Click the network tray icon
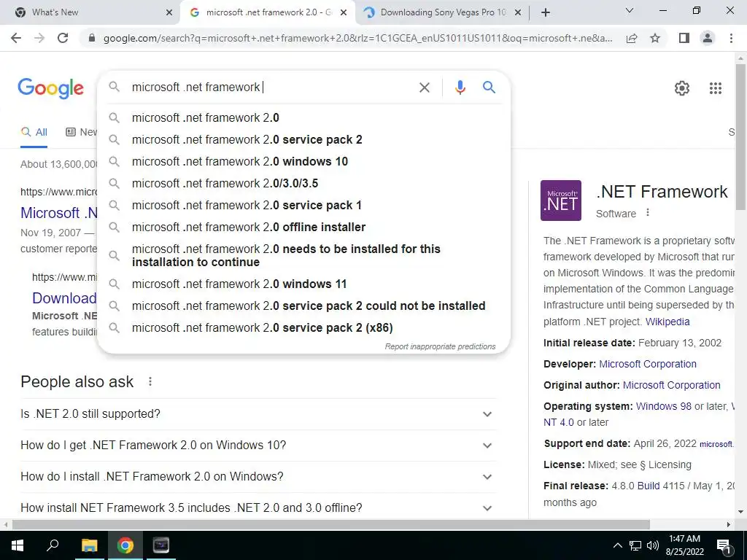The image size is (747, 560). pyautogui.click(x=635, y=545)
